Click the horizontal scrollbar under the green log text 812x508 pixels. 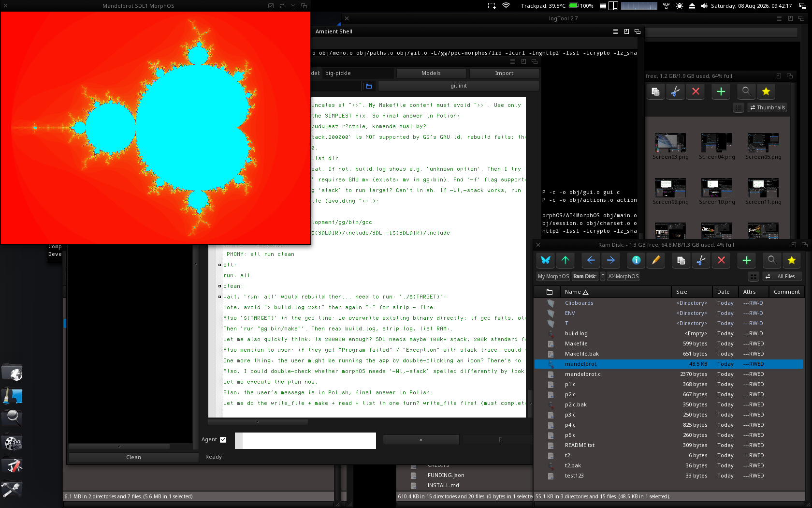[x=258, y=422]
